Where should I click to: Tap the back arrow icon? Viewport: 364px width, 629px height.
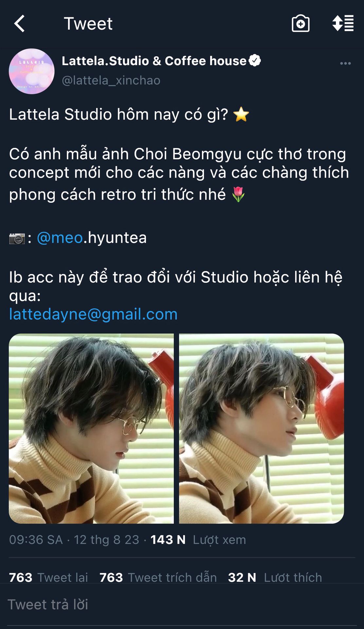[20, 24]
